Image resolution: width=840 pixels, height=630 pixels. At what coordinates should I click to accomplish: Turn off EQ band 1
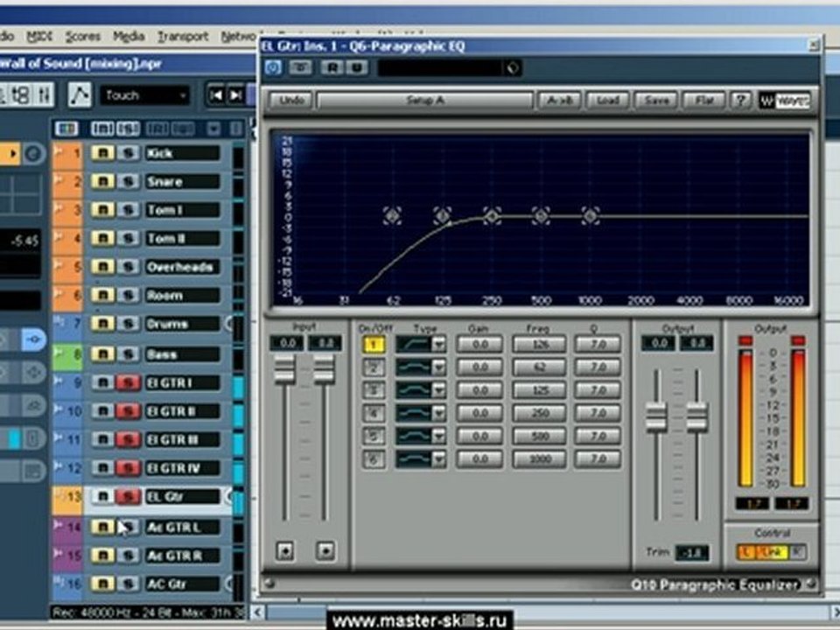[x=374, y=344]
